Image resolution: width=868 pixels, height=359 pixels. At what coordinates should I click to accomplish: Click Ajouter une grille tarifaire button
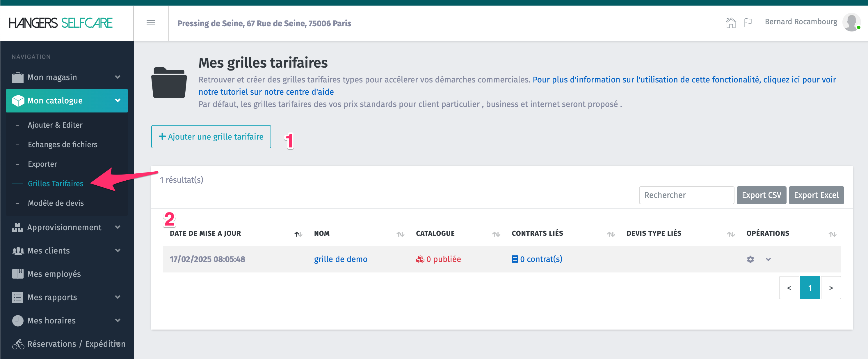[211, 137]
